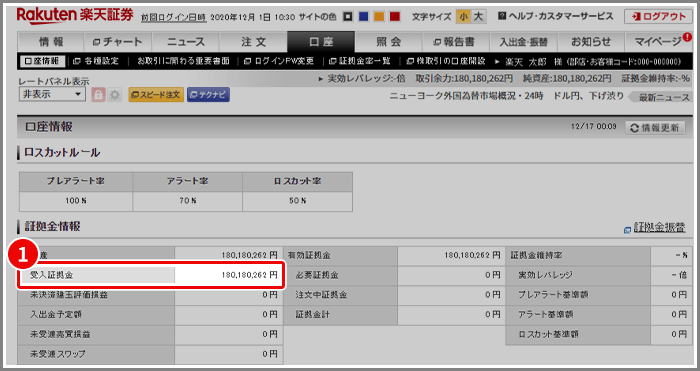Open スピード注文 button
The image size is (700, 371).
156,95
